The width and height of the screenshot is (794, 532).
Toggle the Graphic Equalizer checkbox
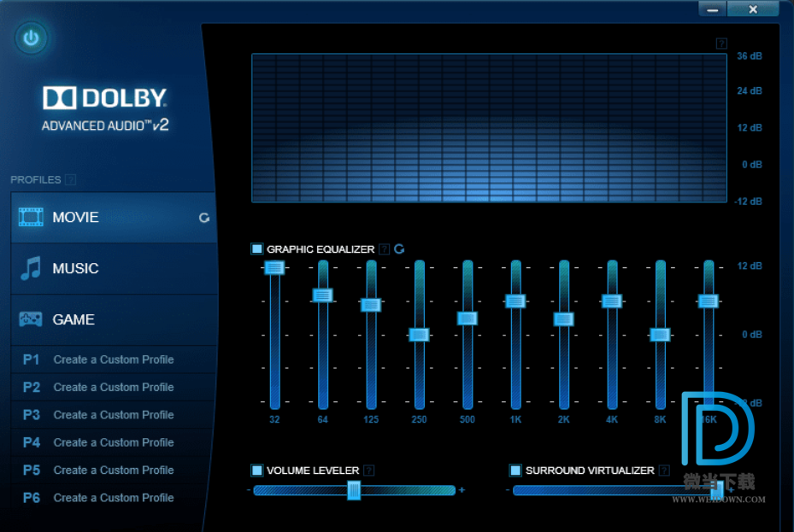pos(256,248)
